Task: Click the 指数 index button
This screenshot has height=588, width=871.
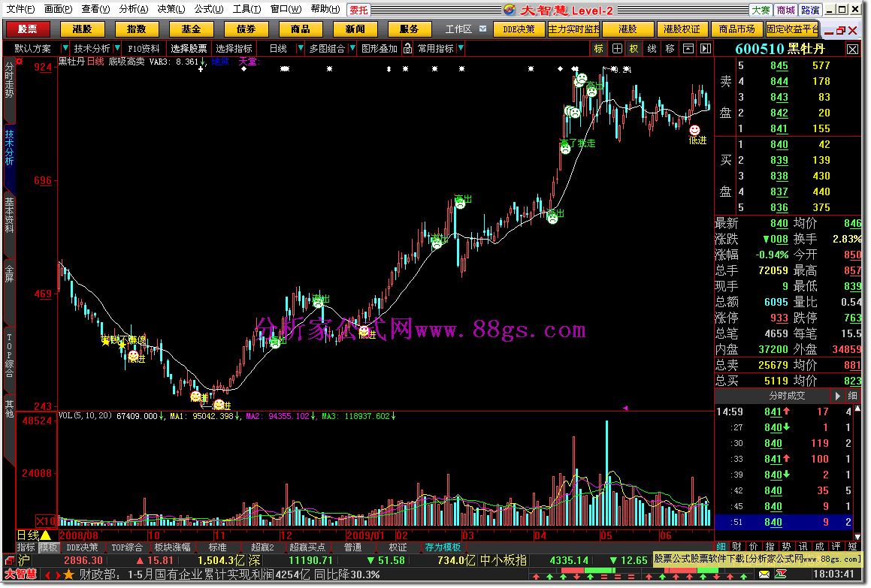Action: click(137, 29)
